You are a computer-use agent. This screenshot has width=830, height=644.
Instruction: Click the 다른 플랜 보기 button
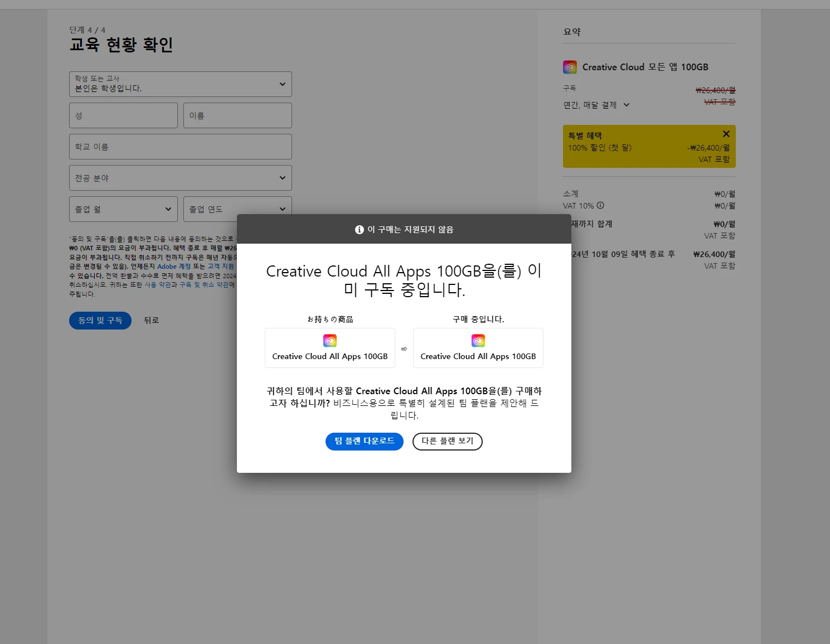(x=447, y=441)
